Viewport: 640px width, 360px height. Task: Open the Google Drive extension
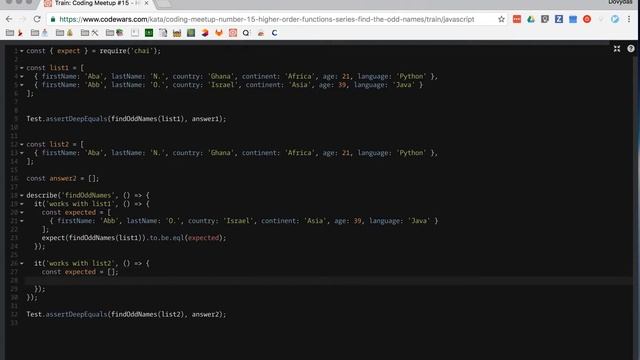tap(531, 19)
